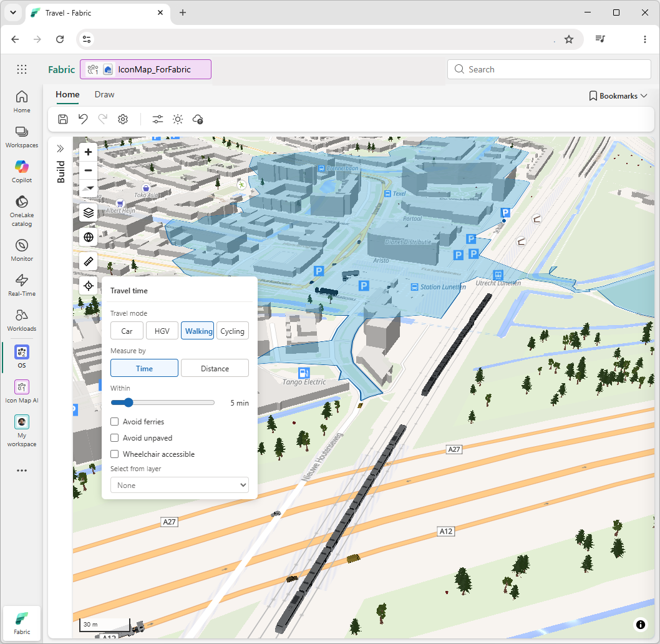Measure by Time option
The height and width of the screenshot is (644, 660).
point(144,368)
